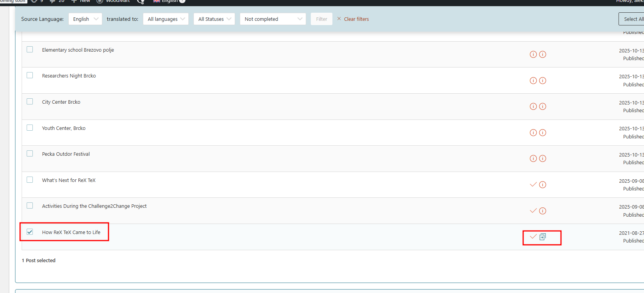Click second status icon for Elementary school Brezovo polje
This screenshot has width=644, height=293.
[542, 54]
